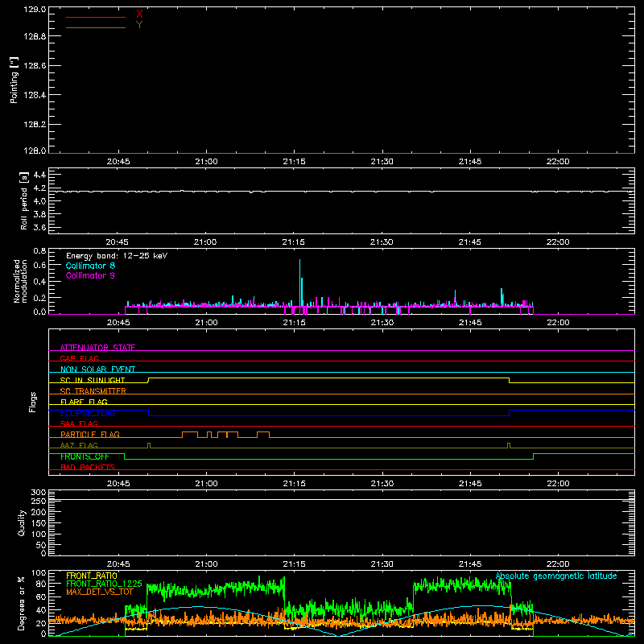
Task: Click the NON_SOLAR_EVENT flag label
Action: pos(97,369)
